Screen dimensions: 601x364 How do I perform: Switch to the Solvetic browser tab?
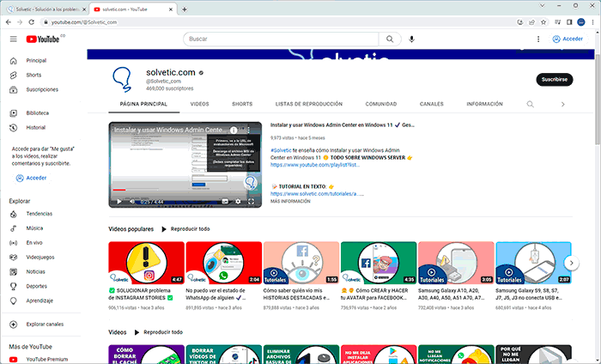tap(46, 9)
